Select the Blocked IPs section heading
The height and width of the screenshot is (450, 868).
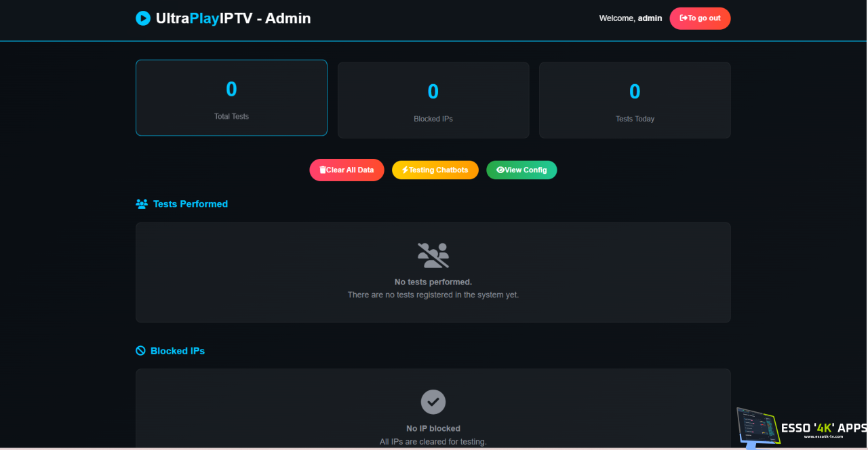pyautogui.click(x=178, y=351)
